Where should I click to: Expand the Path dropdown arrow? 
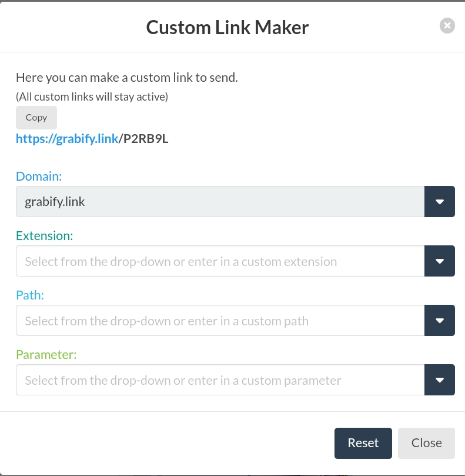440,321
